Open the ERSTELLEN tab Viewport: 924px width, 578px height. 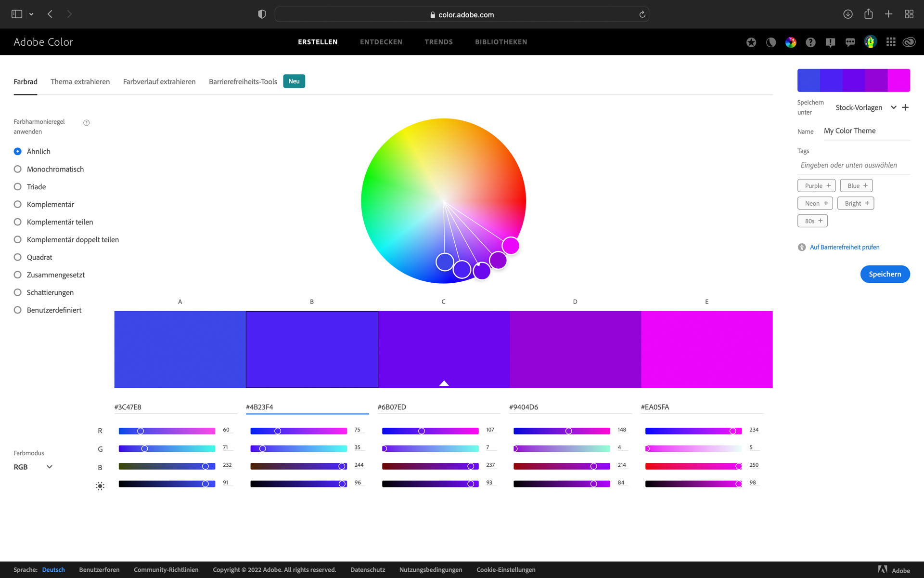pos(318,42)
